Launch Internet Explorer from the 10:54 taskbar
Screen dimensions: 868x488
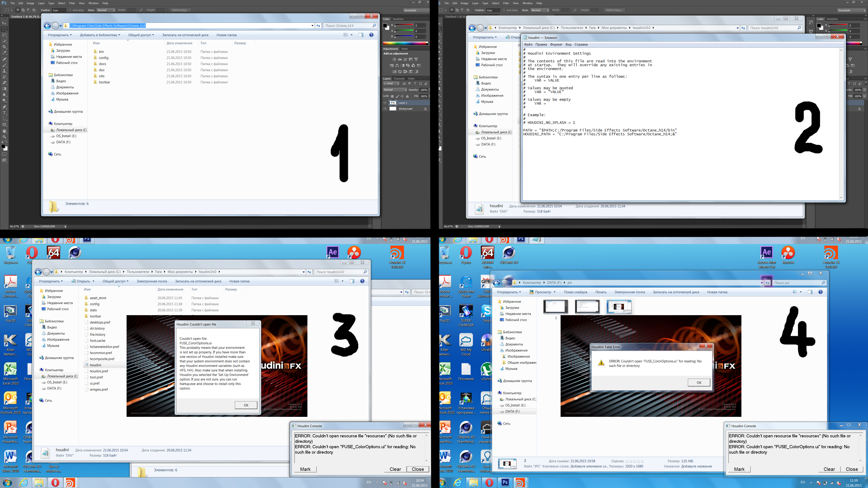point(24,483)
